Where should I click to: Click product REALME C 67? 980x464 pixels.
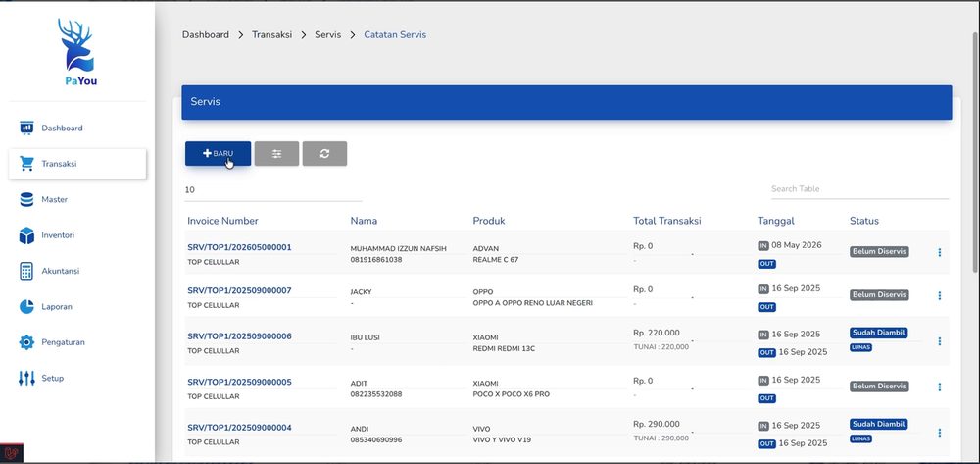[496, 260]
